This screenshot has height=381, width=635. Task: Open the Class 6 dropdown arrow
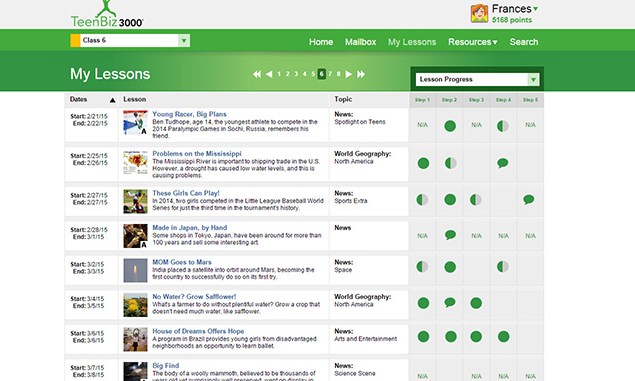pos(184,40)
